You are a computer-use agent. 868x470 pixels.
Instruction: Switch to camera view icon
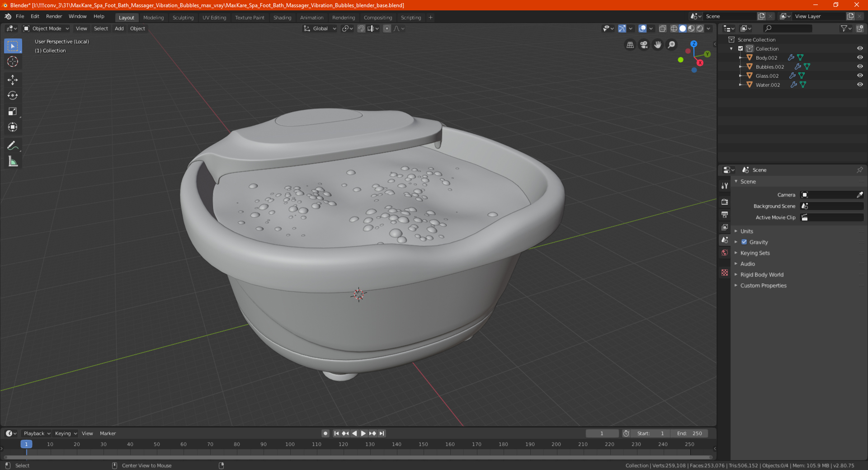point(644,45)
